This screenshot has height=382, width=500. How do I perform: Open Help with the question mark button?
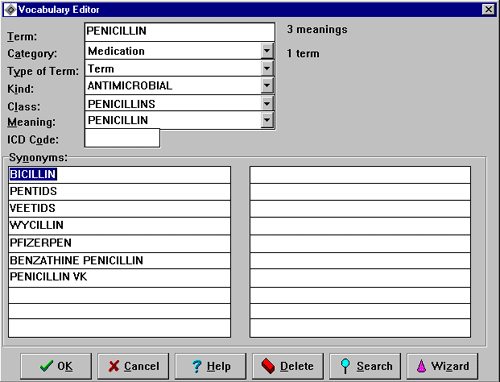point(211,366)
